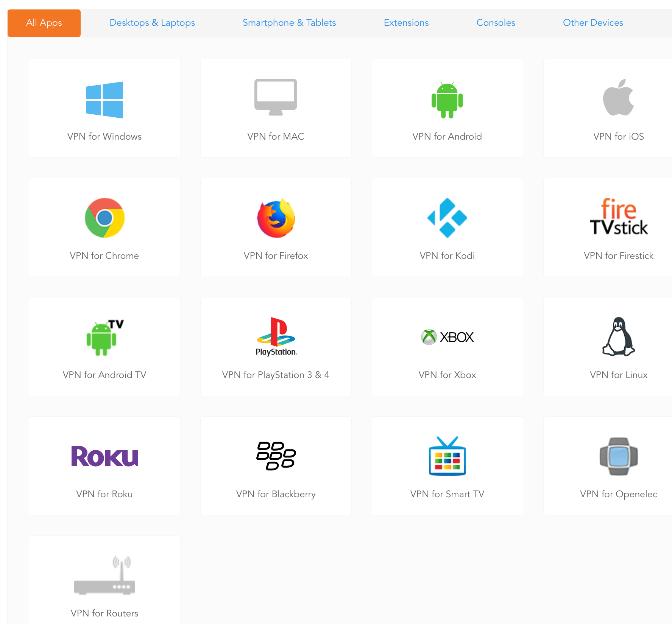Click the Openelec device icon
Screen dimensions: 672x624
pos(619,456)
